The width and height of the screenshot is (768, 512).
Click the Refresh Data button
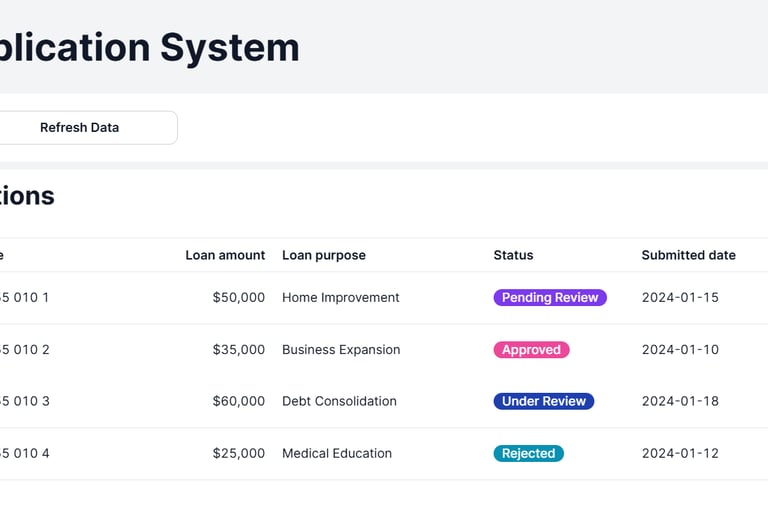(80, 128)
